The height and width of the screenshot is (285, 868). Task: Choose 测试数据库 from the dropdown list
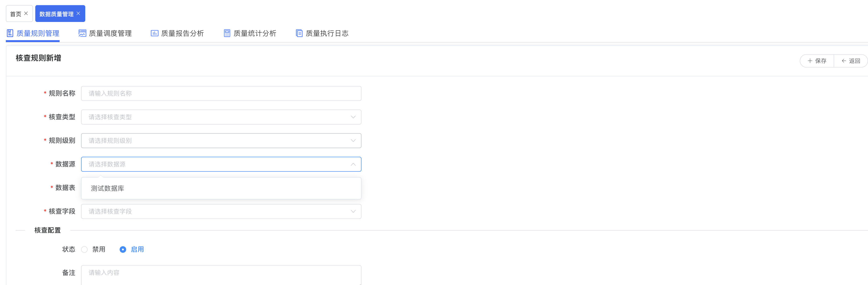(108, 188)
